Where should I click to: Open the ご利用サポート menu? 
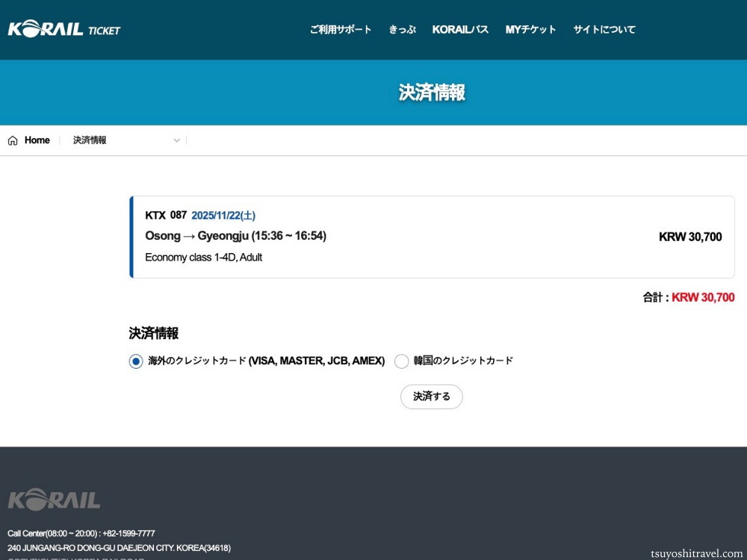[x=341, y=30]
